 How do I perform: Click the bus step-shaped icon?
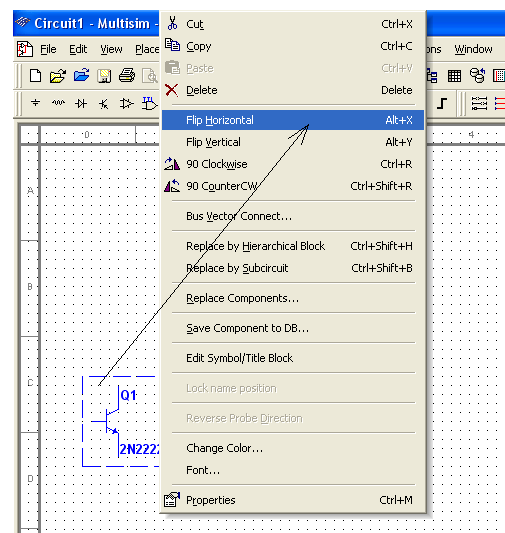click(441, 103)
